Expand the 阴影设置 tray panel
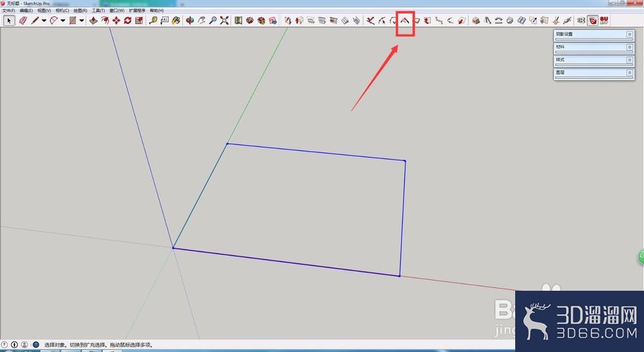This screenshot has height=352, width=644. 594,35
